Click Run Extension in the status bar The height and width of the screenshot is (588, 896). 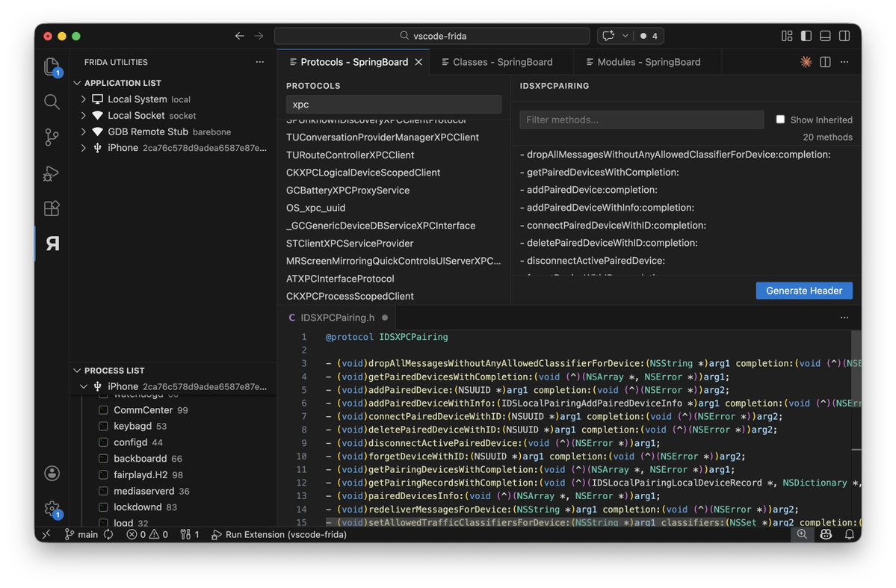tap(278, 534)
